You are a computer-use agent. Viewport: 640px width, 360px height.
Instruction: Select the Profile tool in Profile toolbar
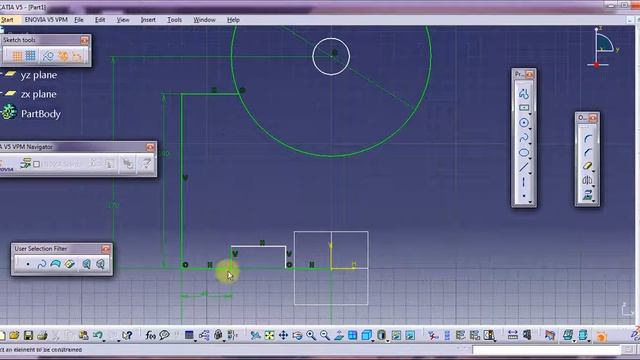click(x=524, y=93)
